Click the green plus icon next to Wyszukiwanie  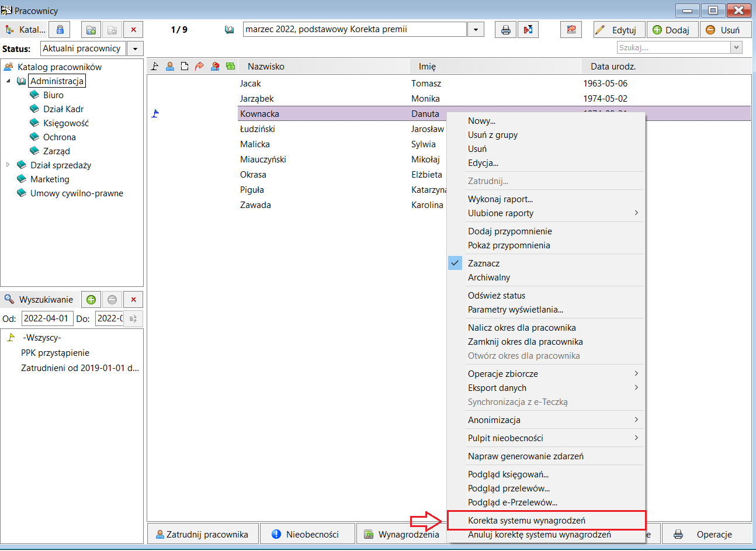(x=91, y=300)
